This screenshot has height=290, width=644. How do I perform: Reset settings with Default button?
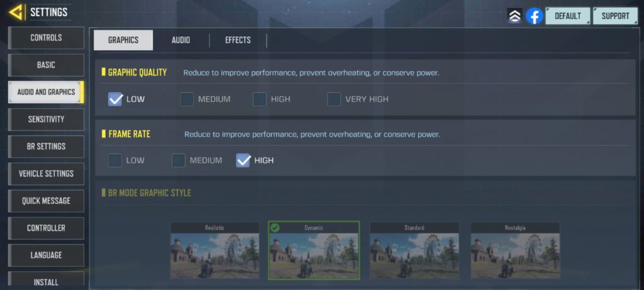pyautogui.click(x=568, y=16)
